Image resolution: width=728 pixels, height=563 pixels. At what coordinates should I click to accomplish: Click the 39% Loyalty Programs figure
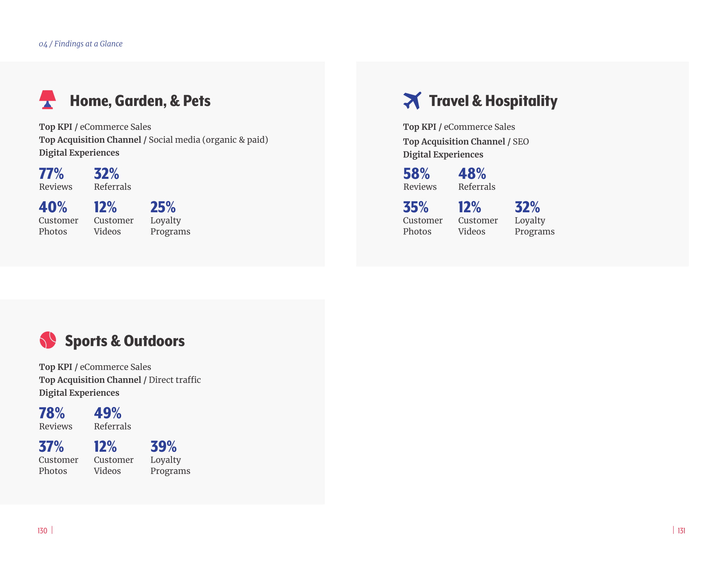tap(163, 446)
